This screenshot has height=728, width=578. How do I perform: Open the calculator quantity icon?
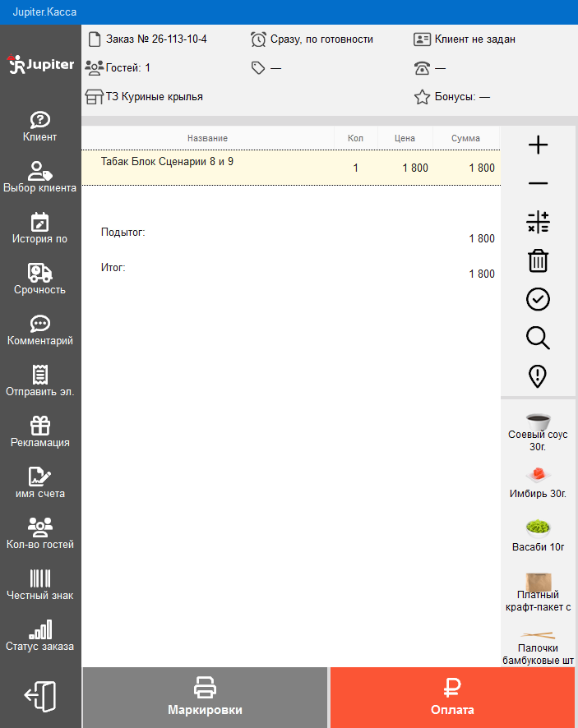tap(538, 222)
